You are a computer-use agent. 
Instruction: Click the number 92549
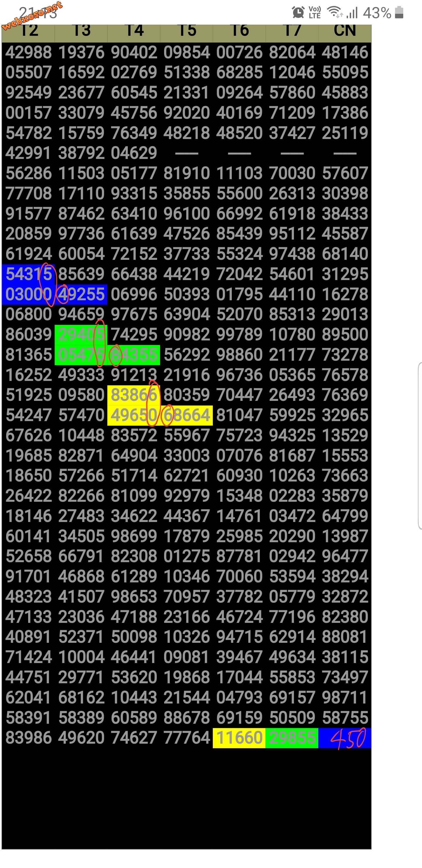28,93
